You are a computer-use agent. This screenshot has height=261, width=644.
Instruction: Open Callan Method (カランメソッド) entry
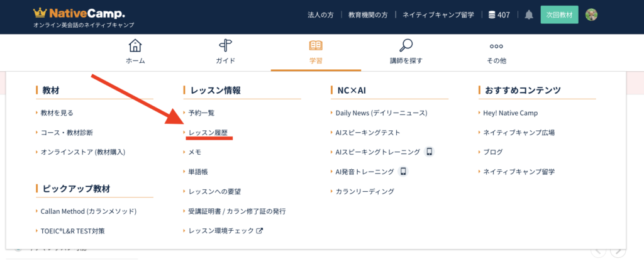88,211
